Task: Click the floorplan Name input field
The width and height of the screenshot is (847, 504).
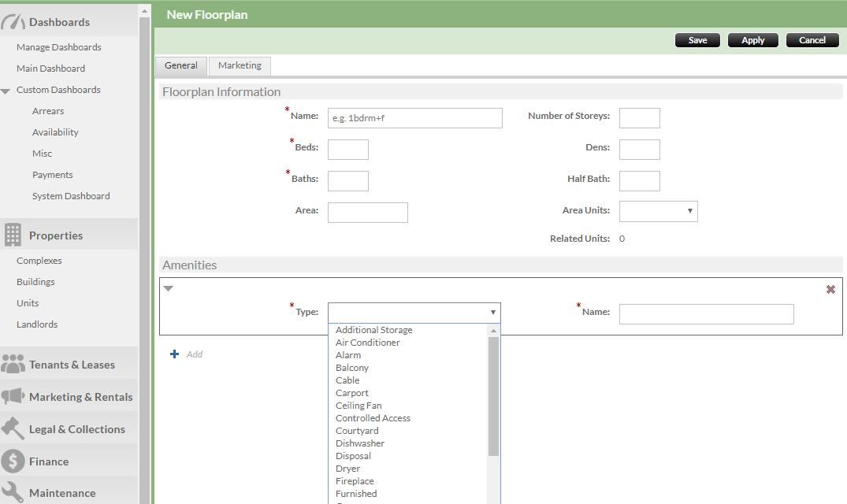Action: pos(414,118)
